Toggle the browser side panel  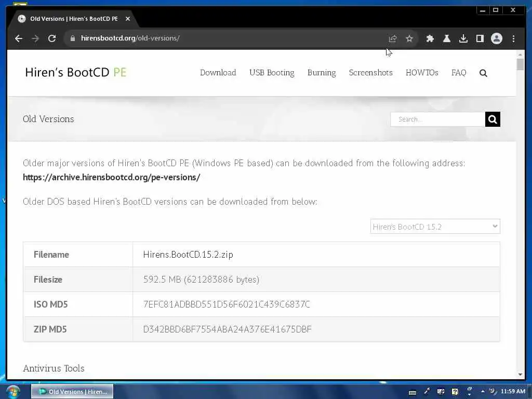click(480, 38)
